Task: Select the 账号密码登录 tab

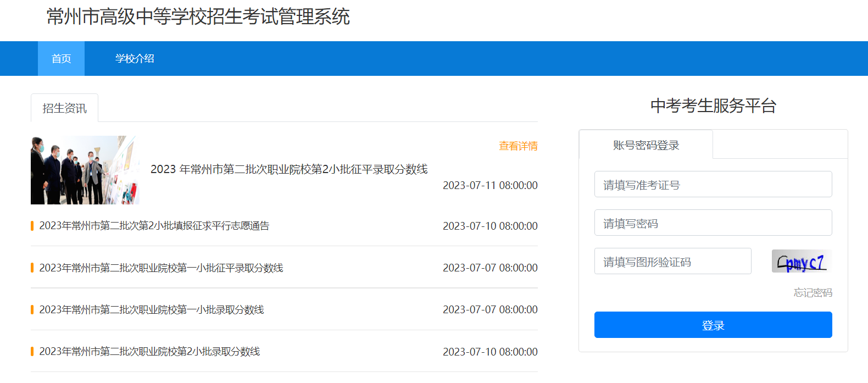Action: click(x=646, y=145)
